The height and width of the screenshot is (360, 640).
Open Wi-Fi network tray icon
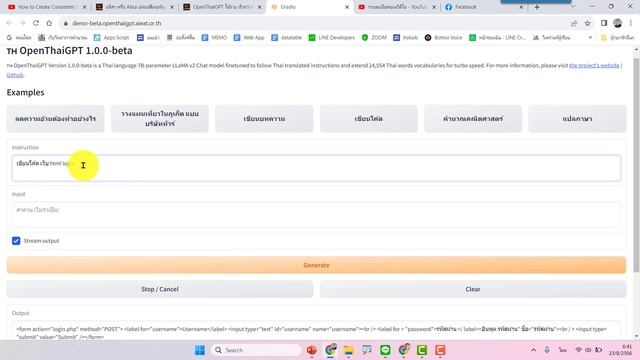point(578,350)
